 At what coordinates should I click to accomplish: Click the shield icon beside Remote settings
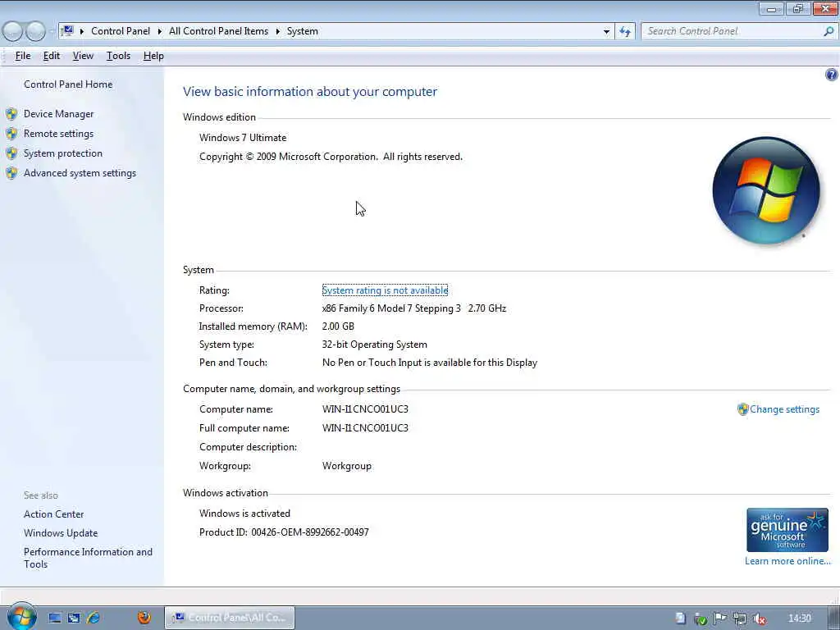coord(11,134)
